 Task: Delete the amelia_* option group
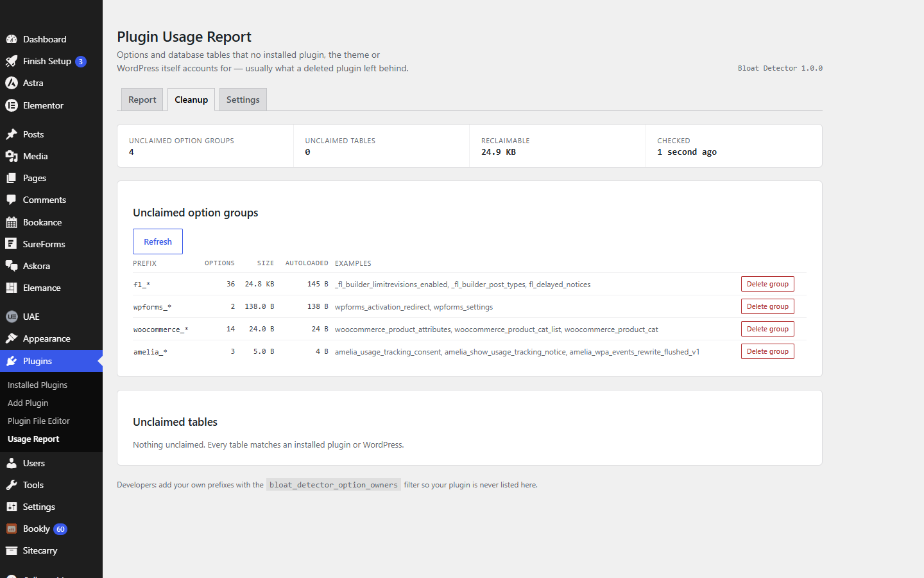pyautogui.click(x=767, y=351)
